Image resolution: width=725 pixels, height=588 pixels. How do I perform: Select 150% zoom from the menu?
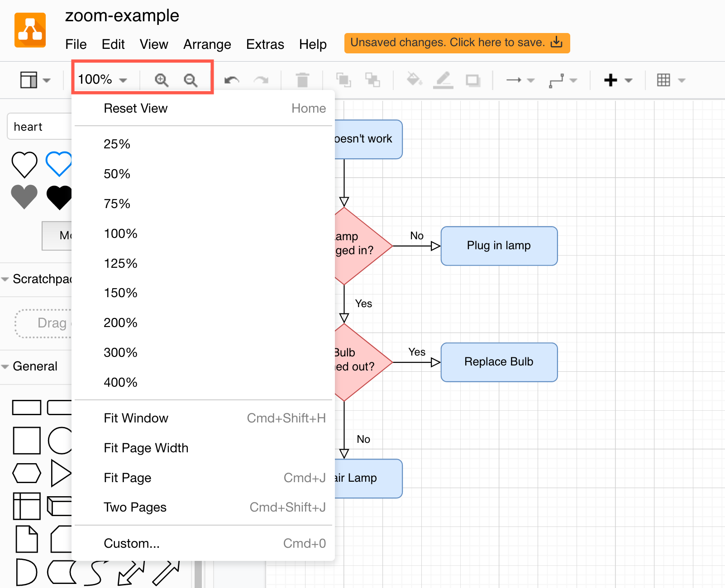[120, 293]
